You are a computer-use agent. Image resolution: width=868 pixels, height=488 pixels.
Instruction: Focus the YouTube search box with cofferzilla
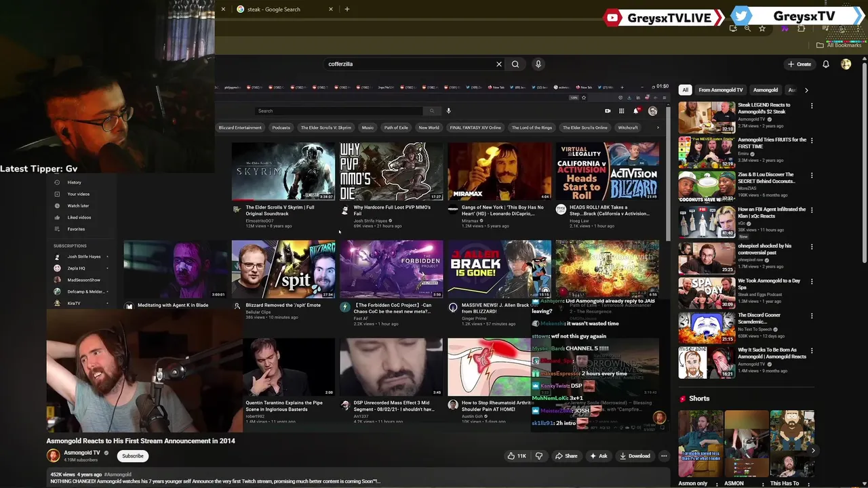pos(411,64)
